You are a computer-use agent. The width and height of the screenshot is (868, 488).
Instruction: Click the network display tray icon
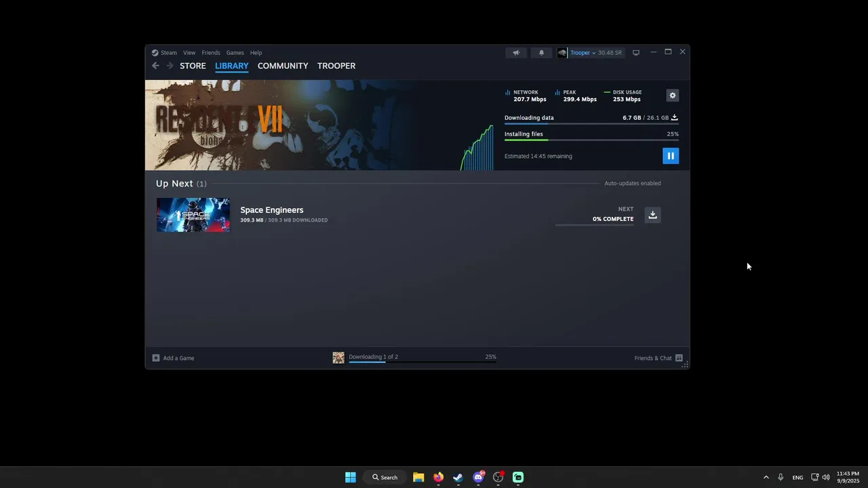[x=814, y=477]
